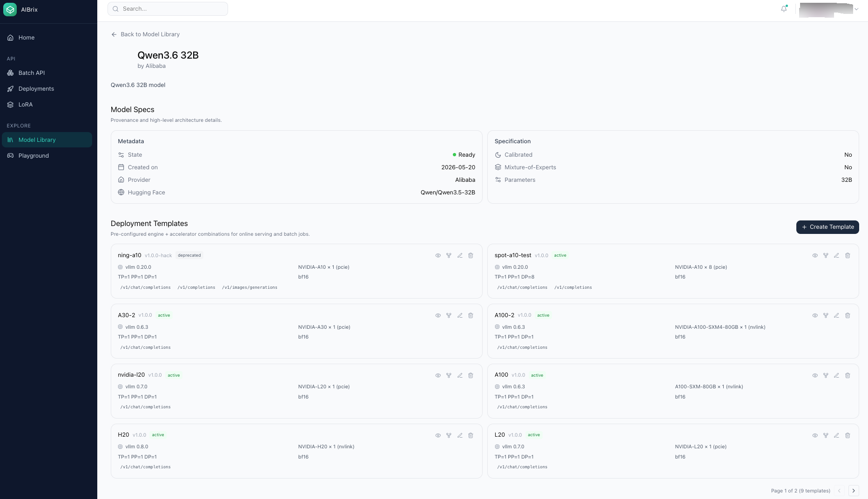View the ning-a10 template details eye icon
Screen dimensions: 868x499
click(x=438, y=255)
